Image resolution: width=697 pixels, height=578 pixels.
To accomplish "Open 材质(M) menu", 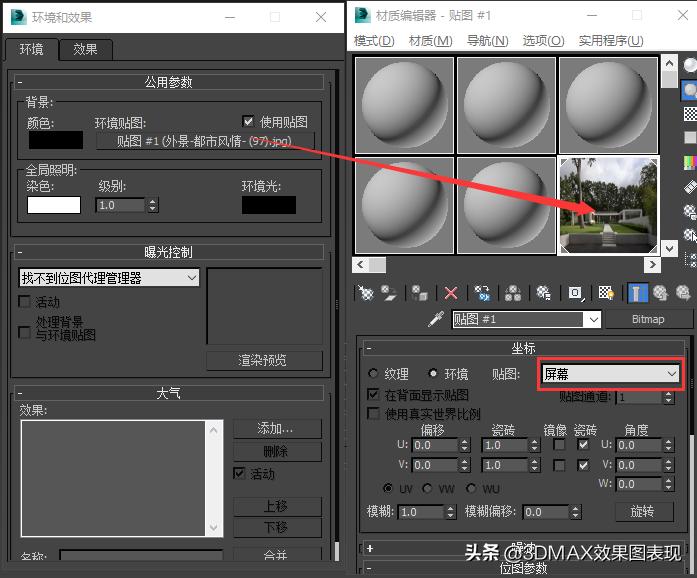I will tap(430, 41).
